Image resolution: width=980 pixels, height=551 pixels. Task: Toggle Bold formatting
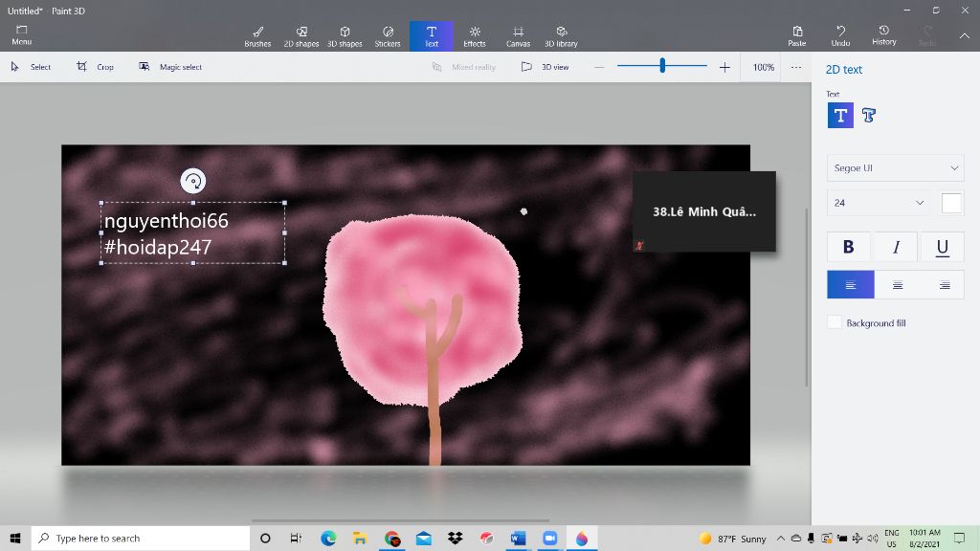[x=848, y=247]
